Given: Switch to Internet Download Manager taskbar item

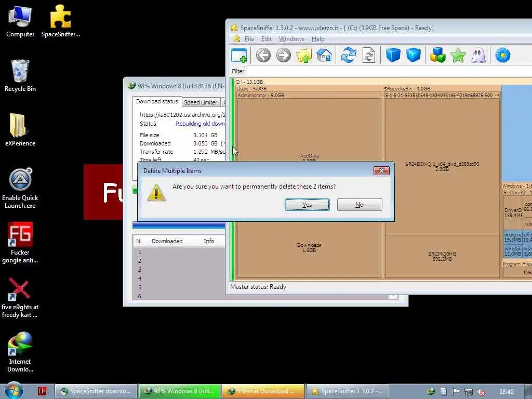Looking at the screenshot, I should point(263,391).
